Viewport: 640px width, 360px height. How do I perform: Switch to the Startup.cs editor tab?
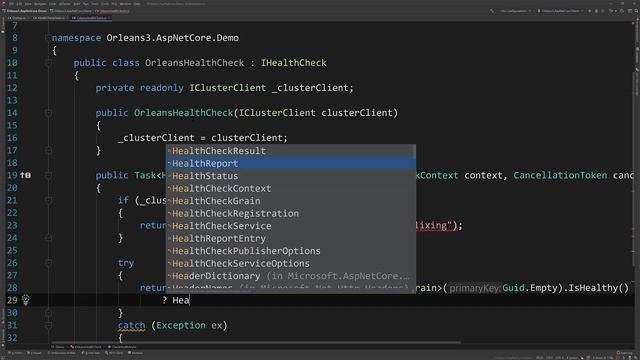tap(18, 18)
